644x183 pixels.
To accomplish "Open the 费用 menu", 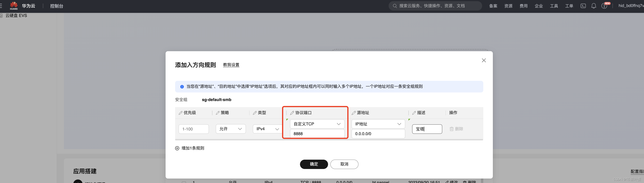I will pyautogui.click(x=523, y=6).
